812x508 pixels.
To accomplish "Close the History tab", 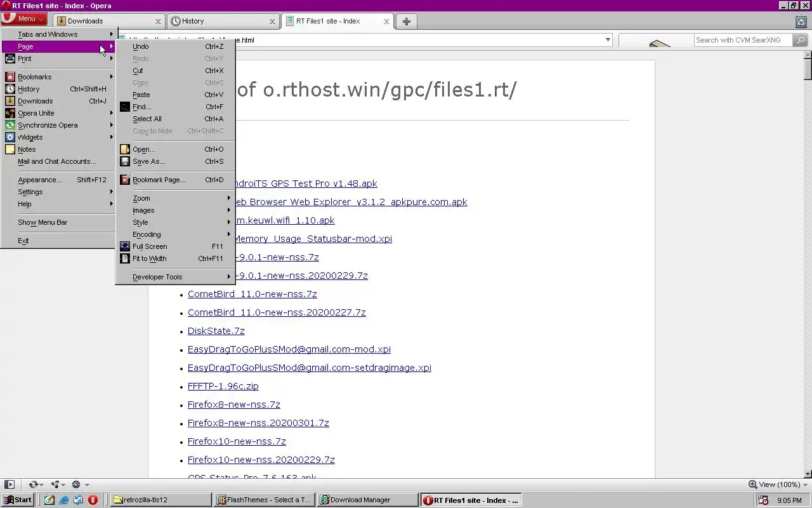I will 272,21.
